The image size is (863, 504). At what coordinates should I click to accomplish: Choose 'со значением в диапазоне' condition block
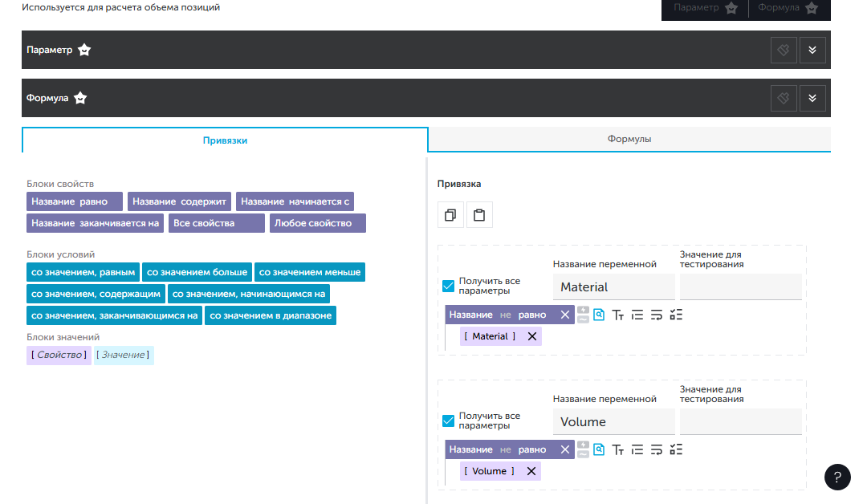tap(271, 315)
